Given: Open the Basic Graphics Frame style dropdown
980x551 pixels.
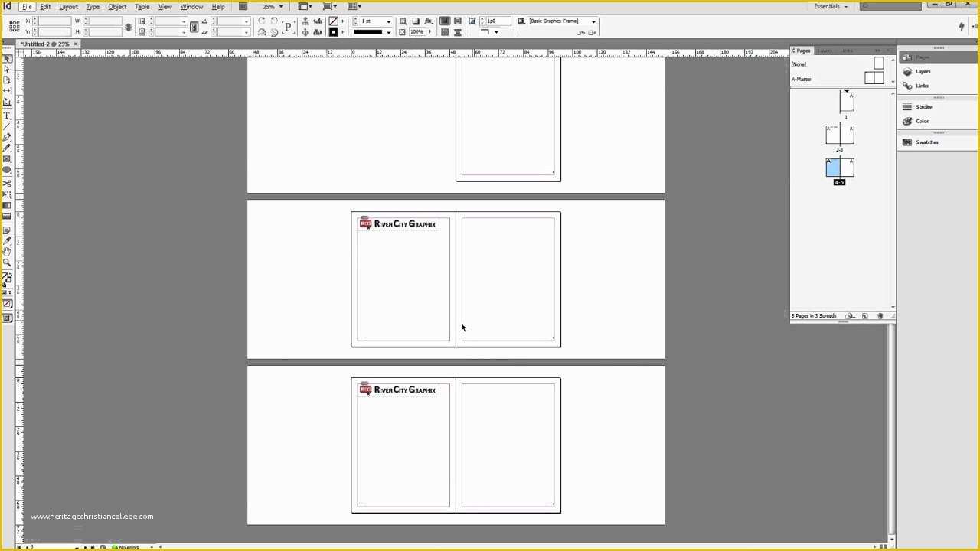Looking at the screenshot, I should (x=593, y=21).
